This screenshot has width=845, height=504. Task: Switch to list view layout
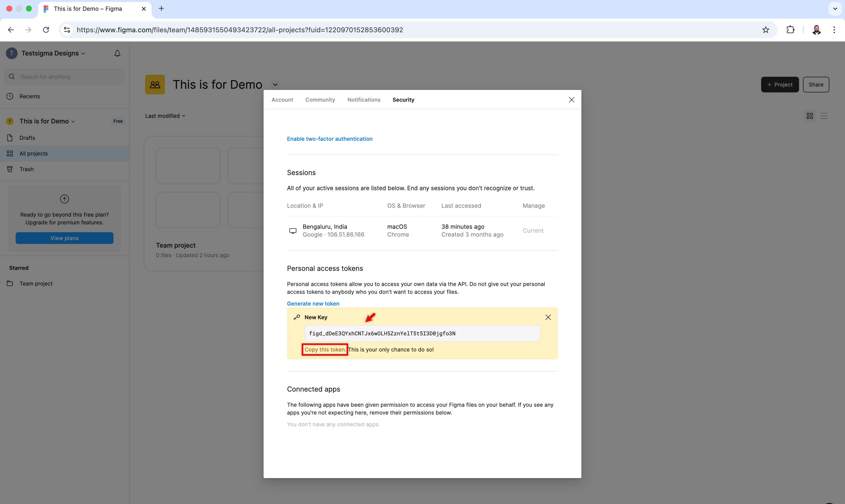(823, 116)
